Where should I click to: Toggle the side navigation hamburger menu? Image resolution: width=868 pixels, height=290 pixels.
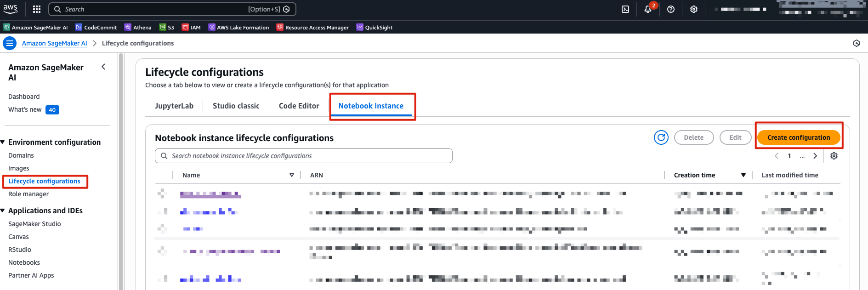point(10,43)
